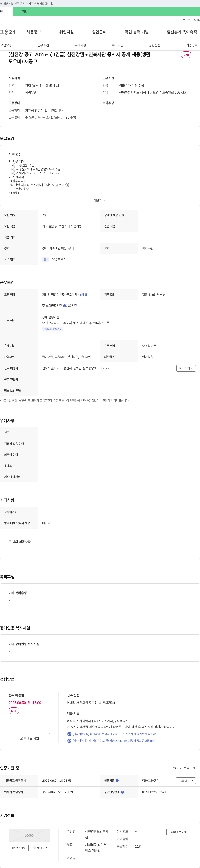Click the 강민영(063-530-7509) contact text
Viewport: 200px width, 868px height.
[57, 792]
